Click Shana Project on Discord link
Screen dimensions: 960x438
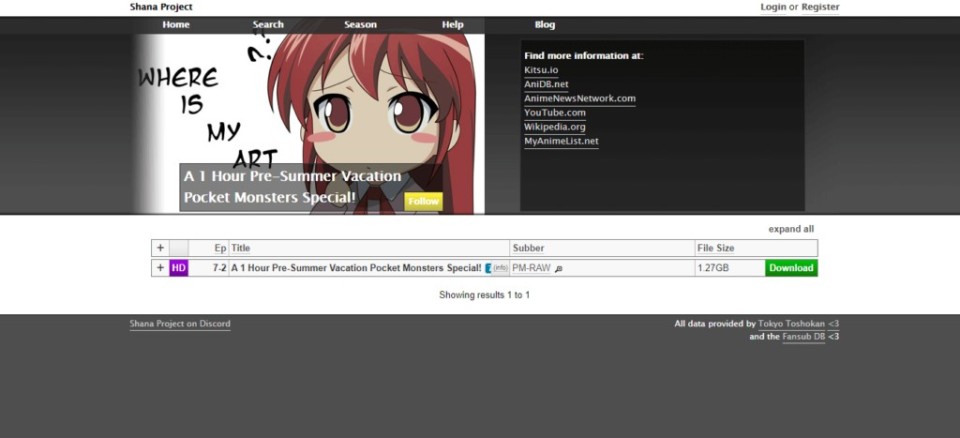coord(180,324)
